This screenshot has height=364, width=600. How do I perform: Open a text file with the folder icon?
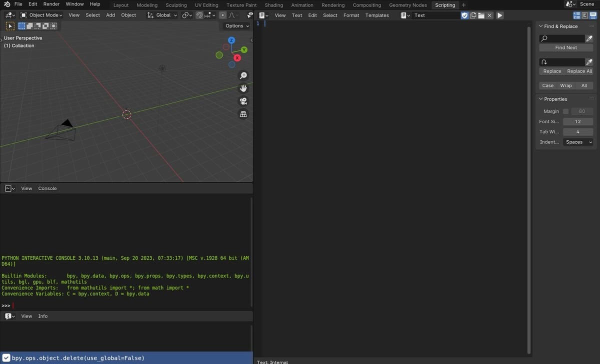pyautogui.click(x=481, y=15)
